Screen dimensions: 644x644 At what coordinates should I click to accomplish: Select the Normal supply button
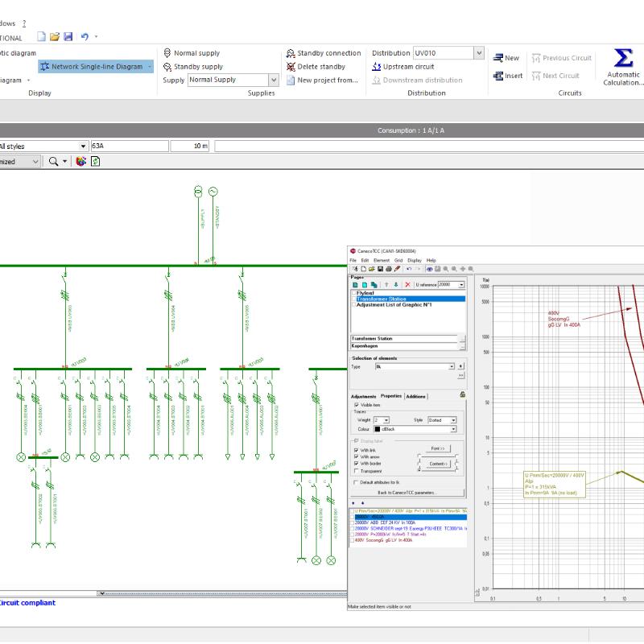pyautogui.click(x=192, y=53)
